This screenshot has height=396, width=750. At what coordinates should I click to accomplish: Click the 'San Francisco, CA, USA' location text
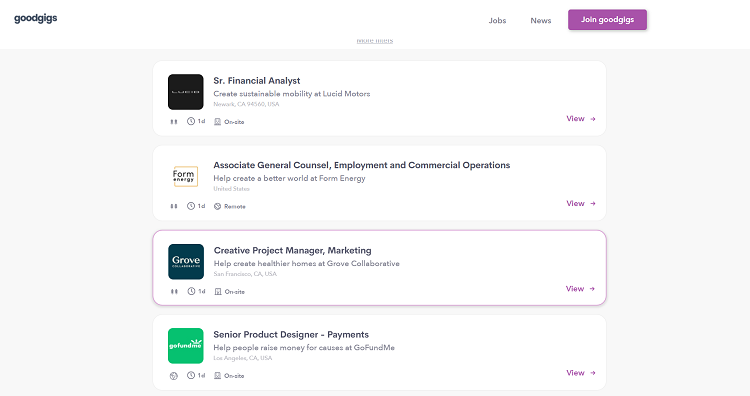coord(245,274)
